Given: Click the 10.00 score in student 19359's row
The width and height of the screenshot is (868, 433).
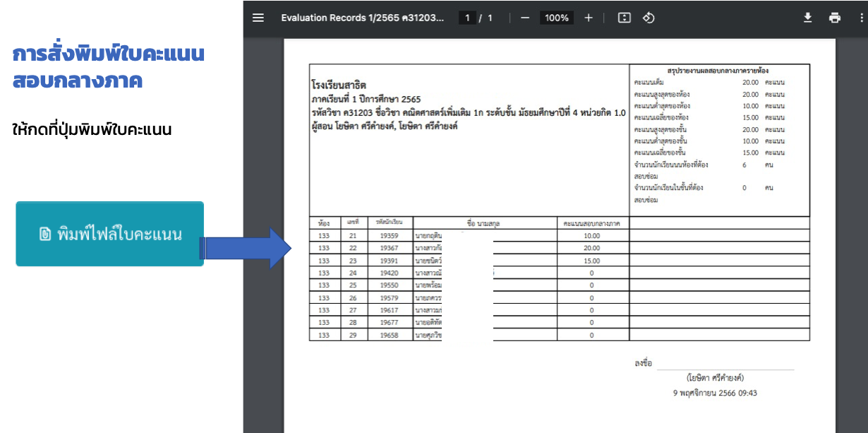Looking at the screenshot, I should (x=591, y=236).
